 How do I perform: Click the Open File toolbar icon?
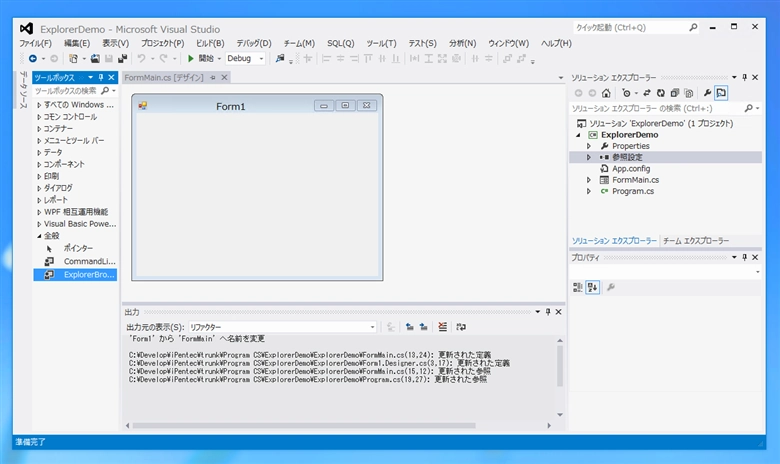[95, 59]
